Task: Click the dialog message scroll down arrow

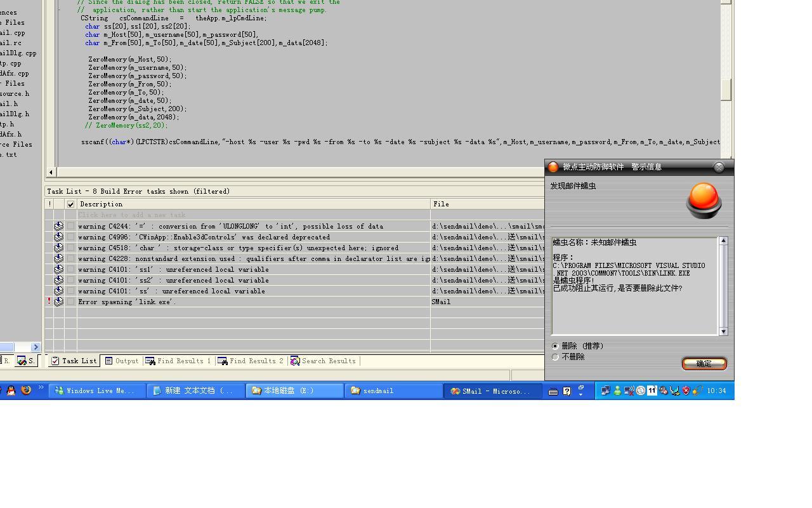Action: (x=723, y=331)
